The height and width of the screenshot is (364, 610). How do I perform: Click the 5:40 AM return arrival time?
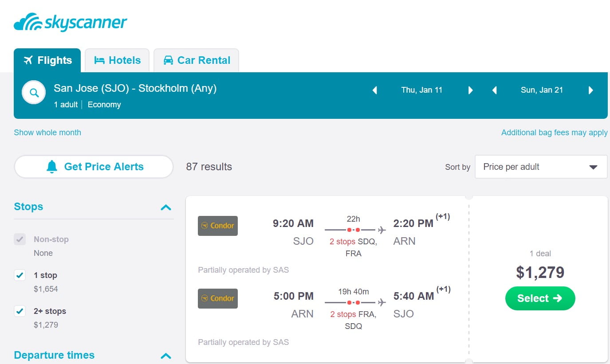(413, 296)
